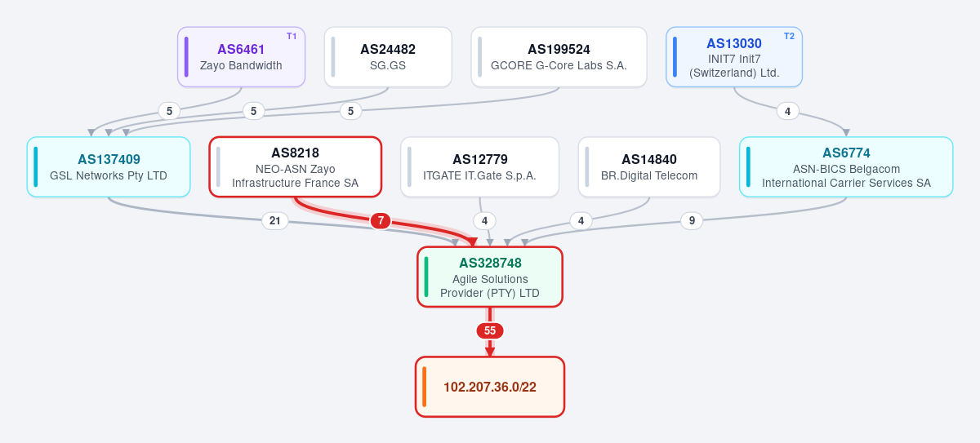
Task: Open the AS12779 IT.Gate node
Action: tap(479, 166)
